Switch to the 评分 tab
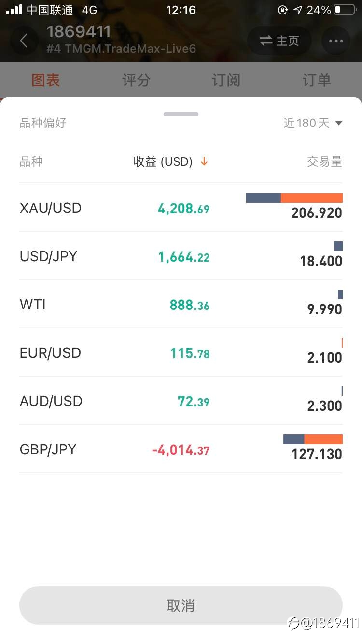The height and width of the screenshot is (644, 362). click(x=136, y=80)
